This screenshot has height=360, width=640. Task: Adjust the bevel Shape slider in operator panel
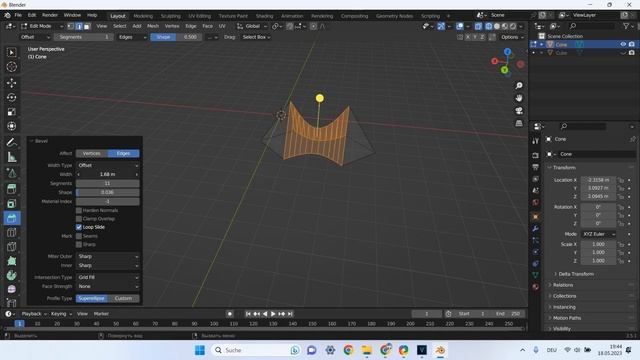[x=108, y=192]
